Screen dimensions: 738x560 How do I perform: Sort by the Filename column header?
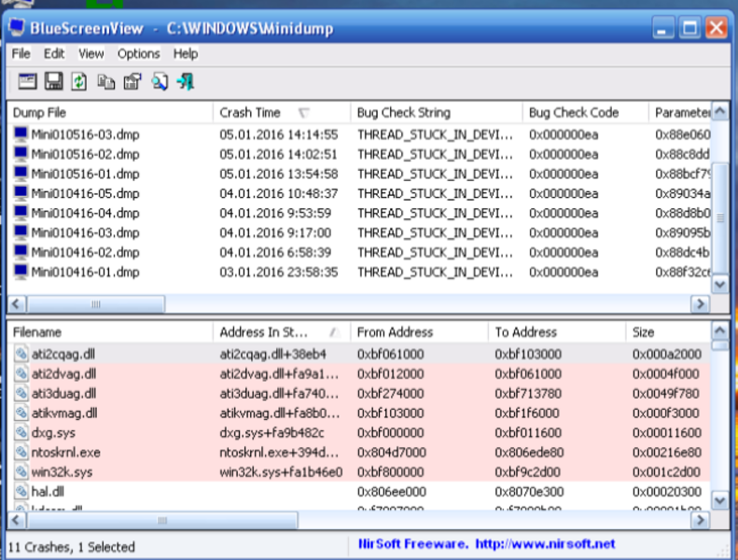(x=110, y=332)
